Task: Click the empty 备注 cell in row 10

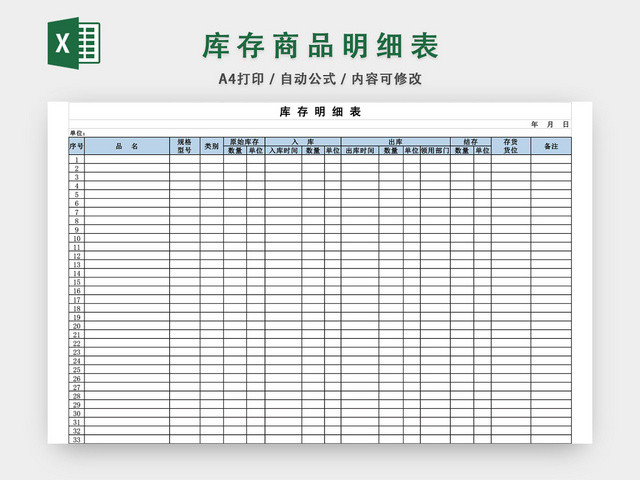Action: (x=551, y=238)
